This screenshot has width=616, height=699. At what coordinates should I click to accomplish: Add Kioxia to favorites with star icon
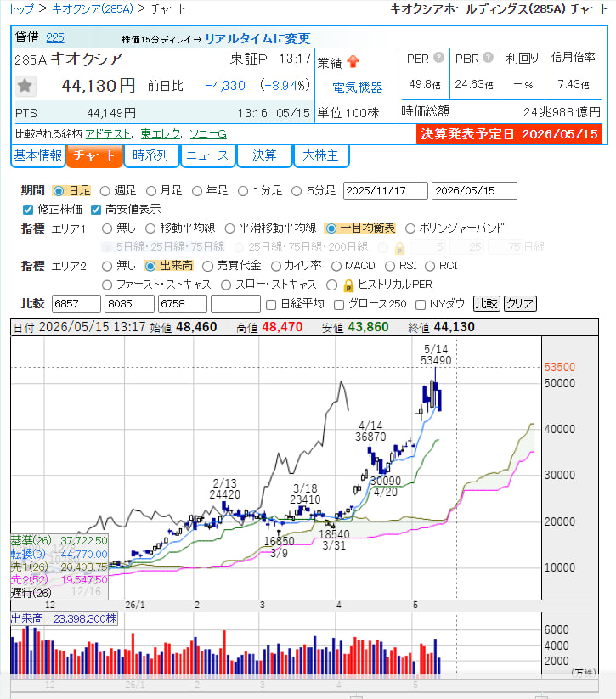pyautogui.click(x=25, y=86)
